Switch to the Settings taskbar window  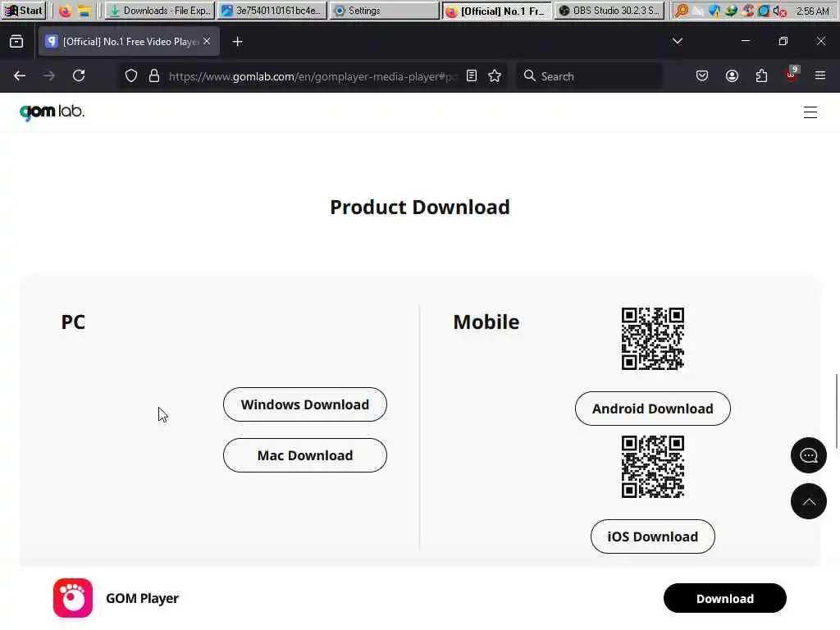[x=384, y=10]
